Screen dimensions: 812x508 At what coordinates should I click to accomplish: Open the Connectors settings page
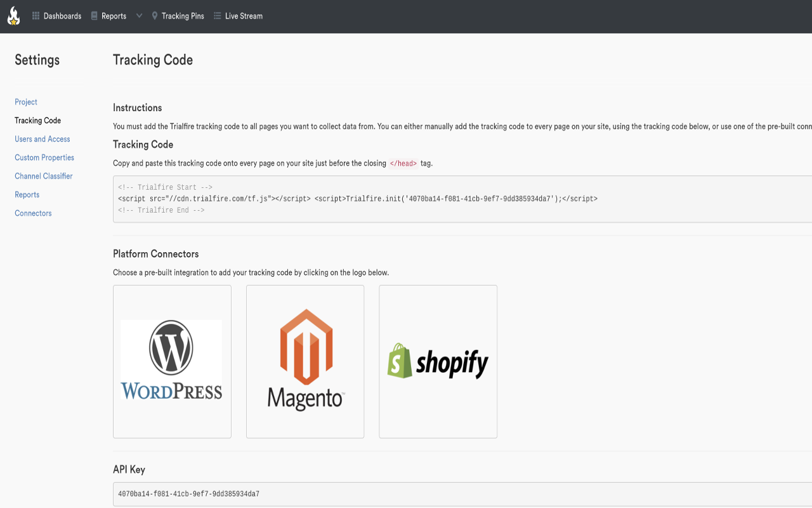[33, 213]
